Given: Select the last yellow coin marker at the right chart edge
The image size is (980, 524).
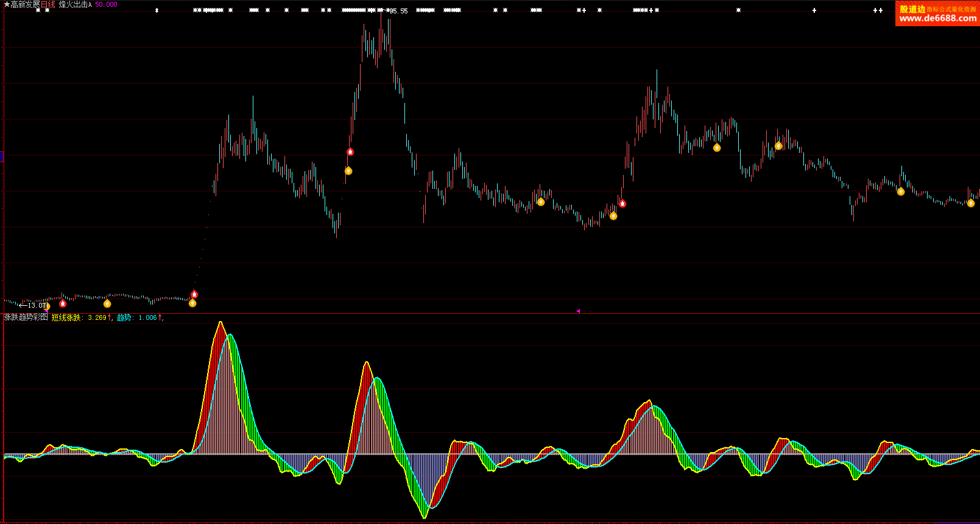Looking at the screenshot, I should click(x=971, y=203).
